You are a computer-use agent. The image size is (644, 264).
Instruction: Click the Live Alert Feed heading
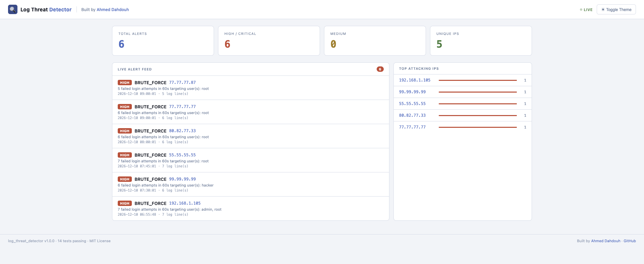(135, 69)
